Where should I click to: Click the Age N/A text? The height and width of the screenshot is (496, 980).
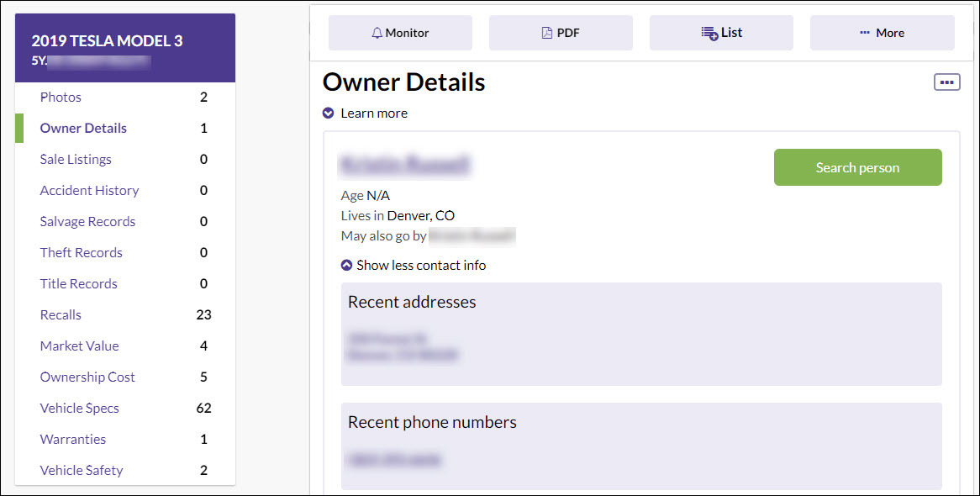[x=365, y=196]
